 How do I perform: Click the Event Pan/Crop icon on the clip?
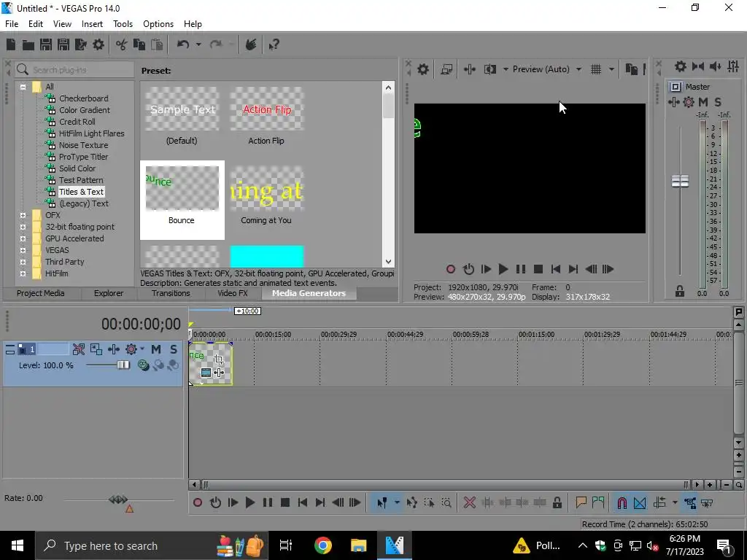(x=219, y=359)
